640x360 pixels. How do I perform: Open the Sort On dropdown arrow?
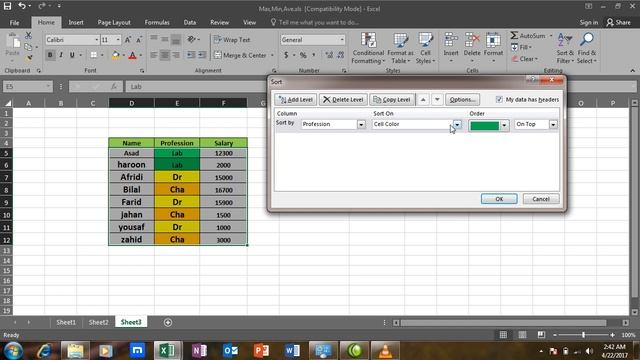(x=457, y=124)
